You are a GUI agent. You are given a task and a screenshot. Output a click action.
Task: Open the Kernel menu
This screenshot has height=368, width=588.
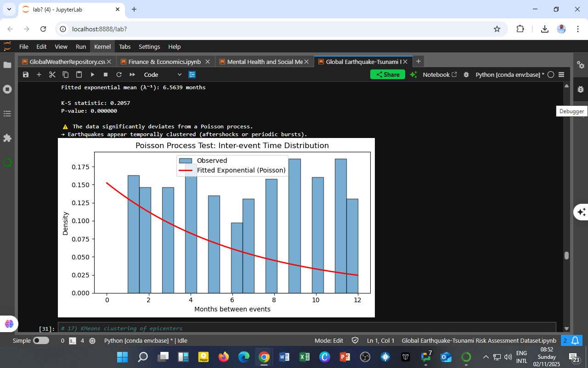click(102, 46)
